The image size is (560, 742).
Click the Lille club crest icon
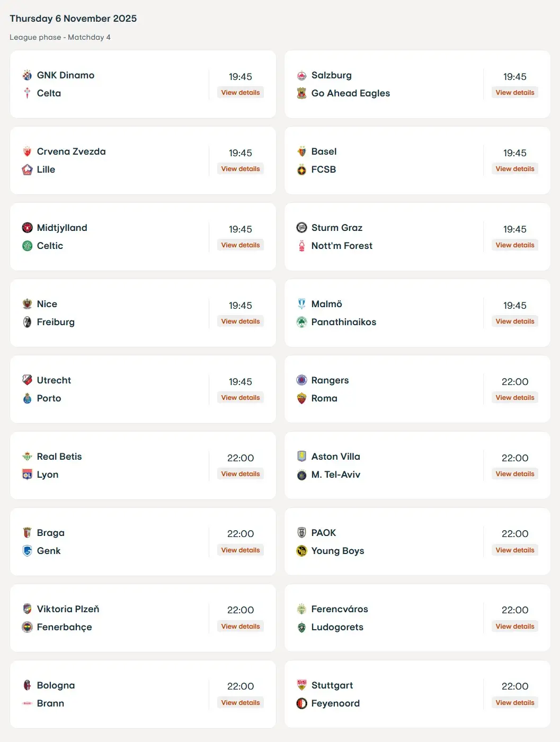(x=27, y=169)
